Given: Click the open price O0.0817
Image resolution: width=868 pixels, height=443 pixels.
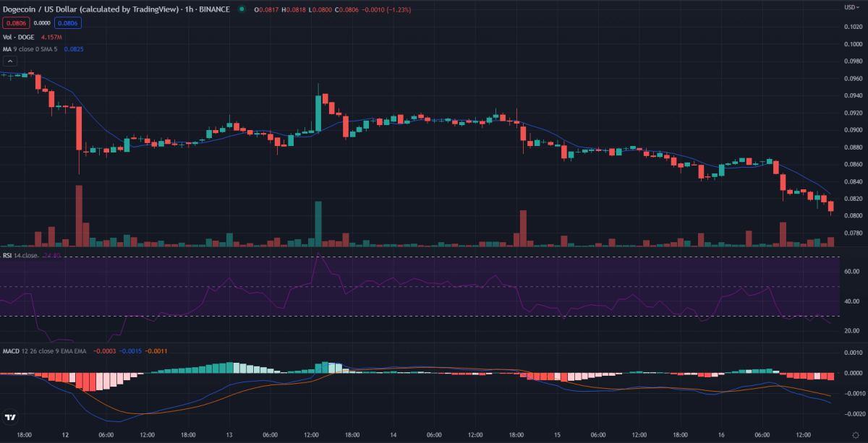Looking at the screenshot, I should pos(265,9).
